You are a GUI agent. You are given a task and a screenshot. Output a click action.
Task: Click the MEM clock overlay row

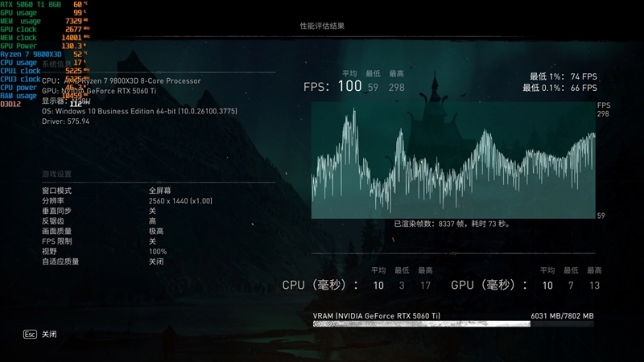click(45, 37)
